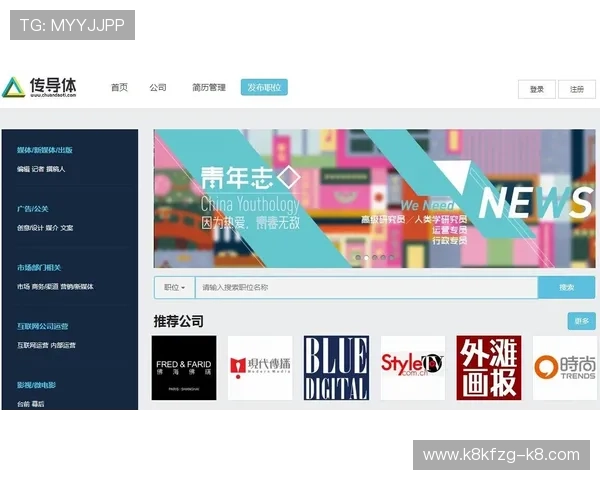Focus the 请输入搜索职位名称 search field
This screenshot has height=480, width=600.
click(x=367, y=287)
